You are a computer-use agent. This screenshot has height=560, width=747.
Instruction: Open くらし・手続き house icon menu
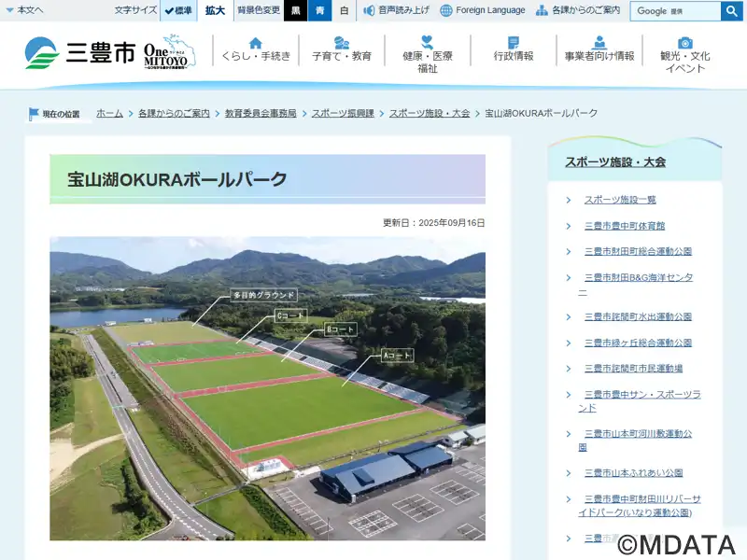tap(256, 49)
